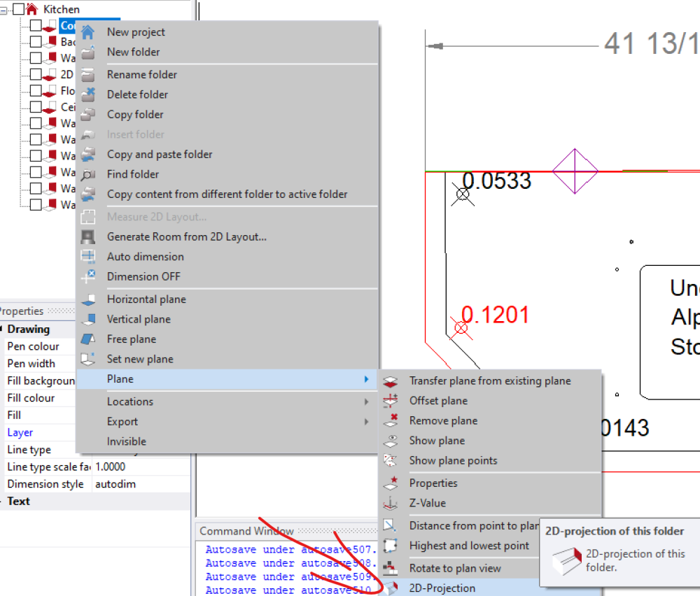Click the 0.0533 dimension label in drawing
The image size is (700, 596).
click(496, 180)
